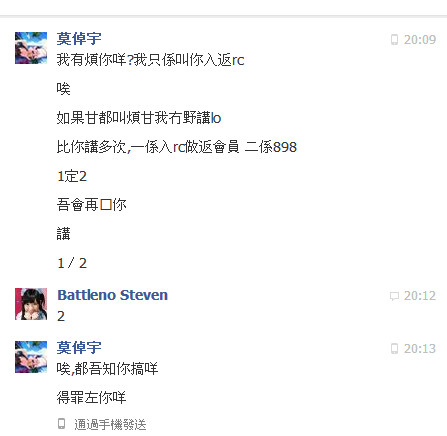447x436 pixels.
Task: Click the message 1定2
Action: (72, 176)
